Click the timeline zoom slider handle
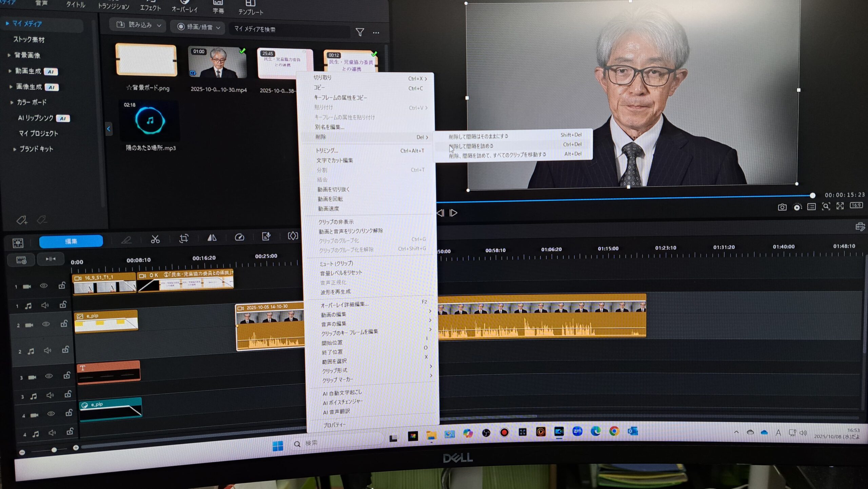 (x=54, y=450)
